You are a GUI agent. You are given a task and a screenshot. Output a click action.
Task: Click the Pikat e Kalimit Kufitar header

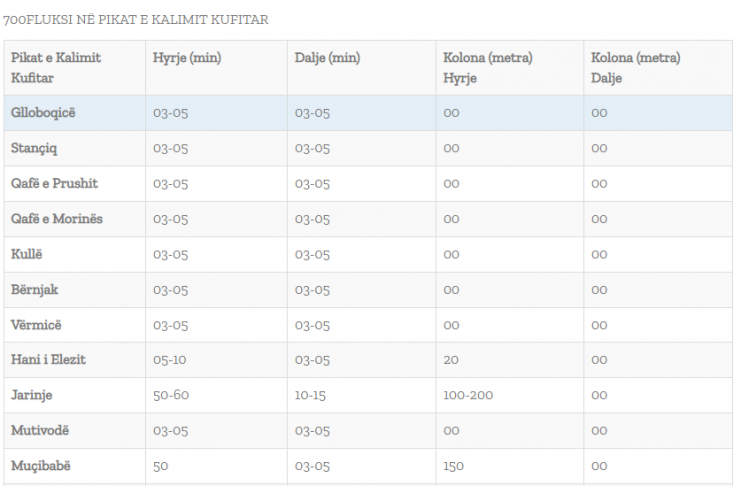click(75, 68)
